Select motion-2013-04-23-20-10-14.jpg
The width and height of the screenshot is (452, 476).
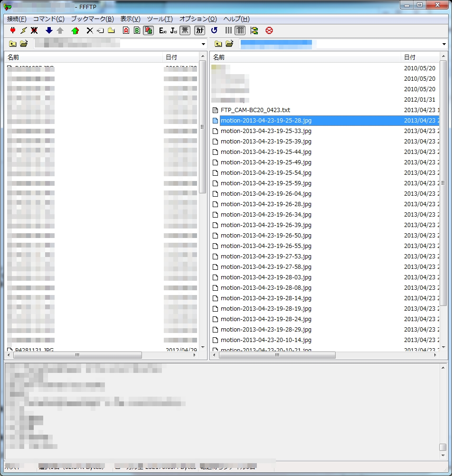(266, 340)
